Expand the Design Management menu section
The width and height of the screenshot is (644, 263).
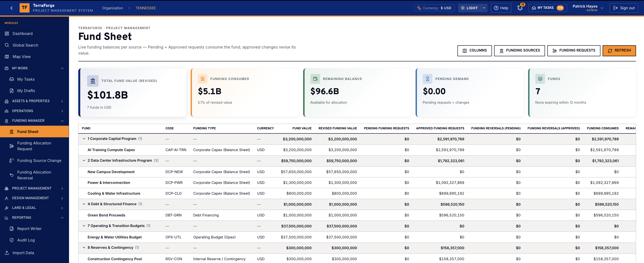[35, 198]
